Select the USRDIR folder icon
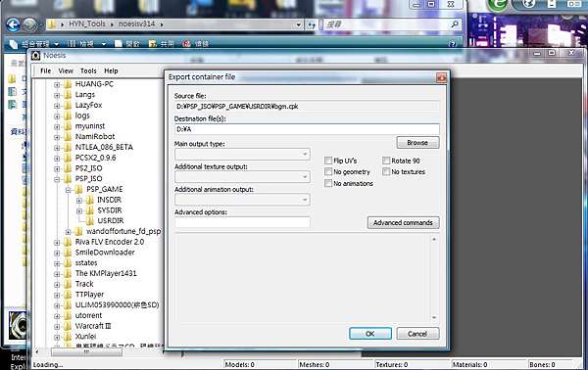The width and height of the screenshot is (588, 370). click(90, 221)
